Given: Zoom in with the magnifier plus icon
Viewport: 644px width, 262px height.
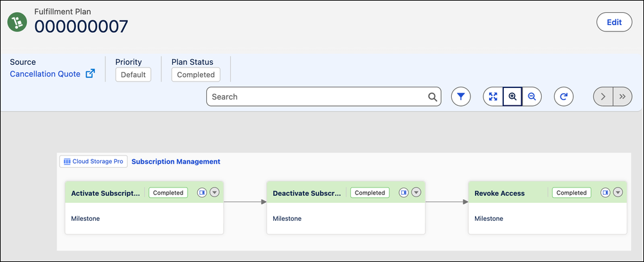Looking at the screenshot, I should tap(513, 96).
